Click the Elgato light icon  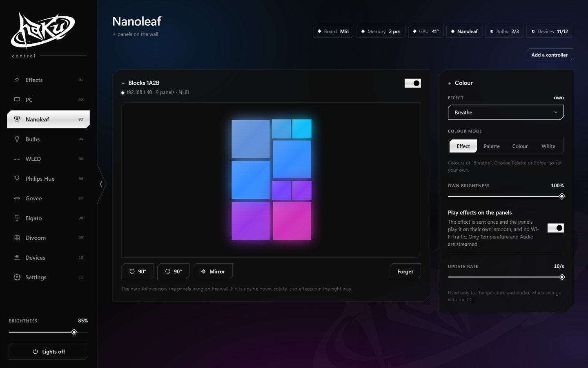(x=17, y=218)
